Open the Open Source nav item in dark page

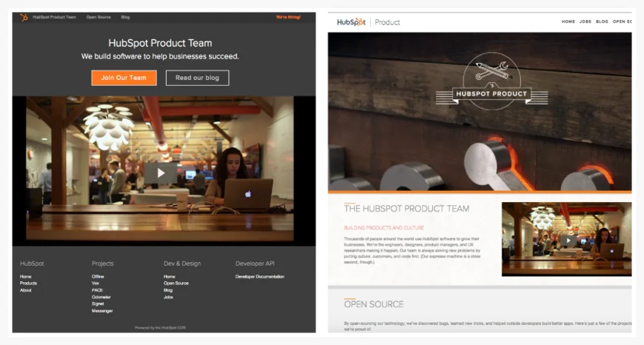tap(99, 17)
